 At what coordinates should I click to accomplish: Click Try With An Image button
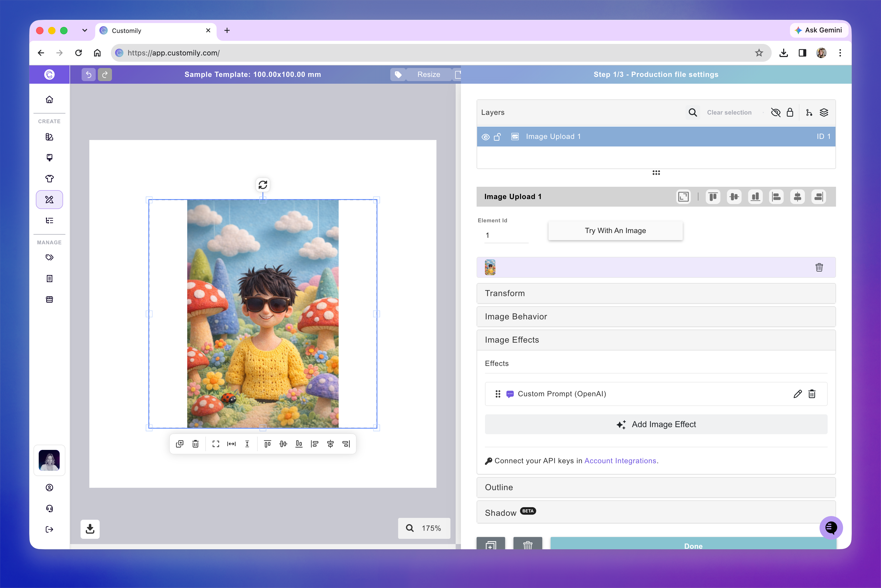tap(615, 231)
